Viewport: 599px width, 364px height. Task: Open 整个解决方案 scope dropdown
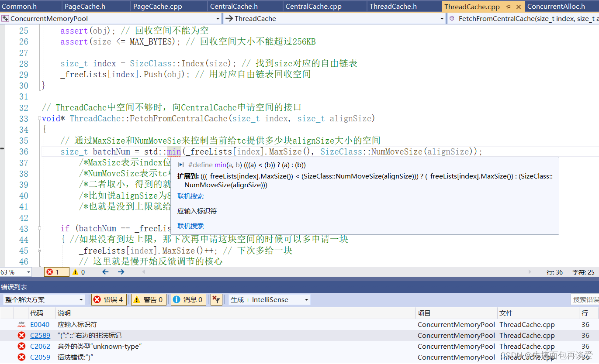[44, 300]
